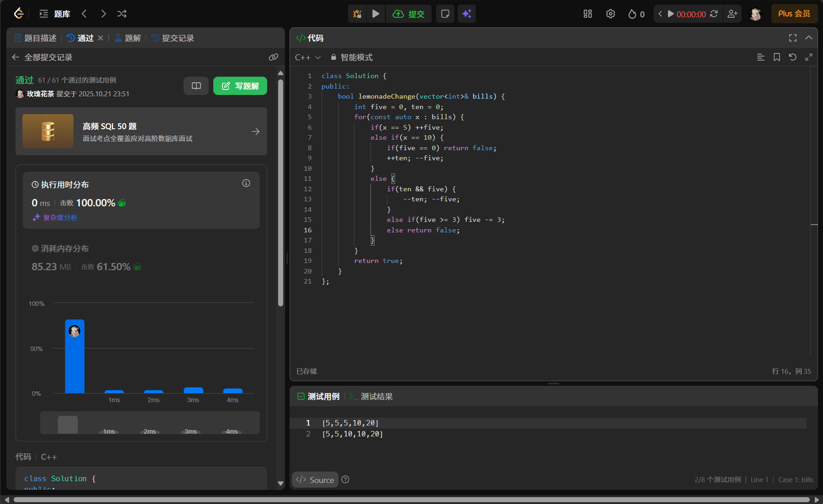
Task: Format the code with align icon
Action: click(x=761, y=57)
